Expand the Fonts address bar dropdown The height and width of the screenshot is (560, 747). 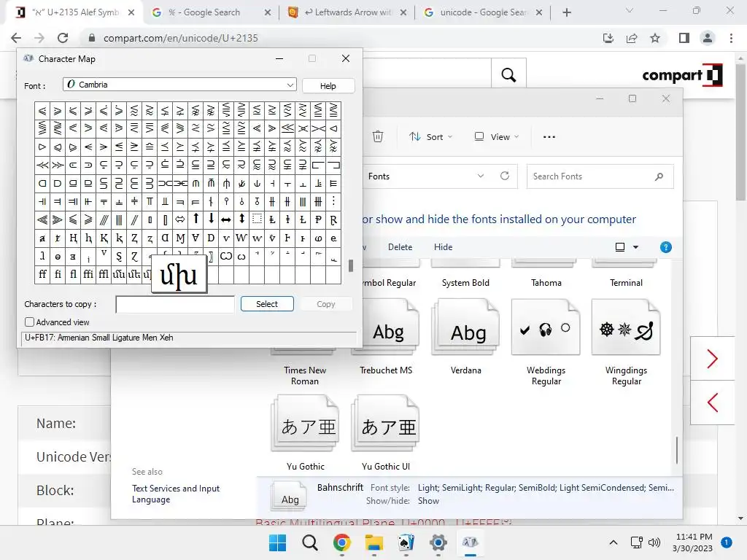pos(481,176)
